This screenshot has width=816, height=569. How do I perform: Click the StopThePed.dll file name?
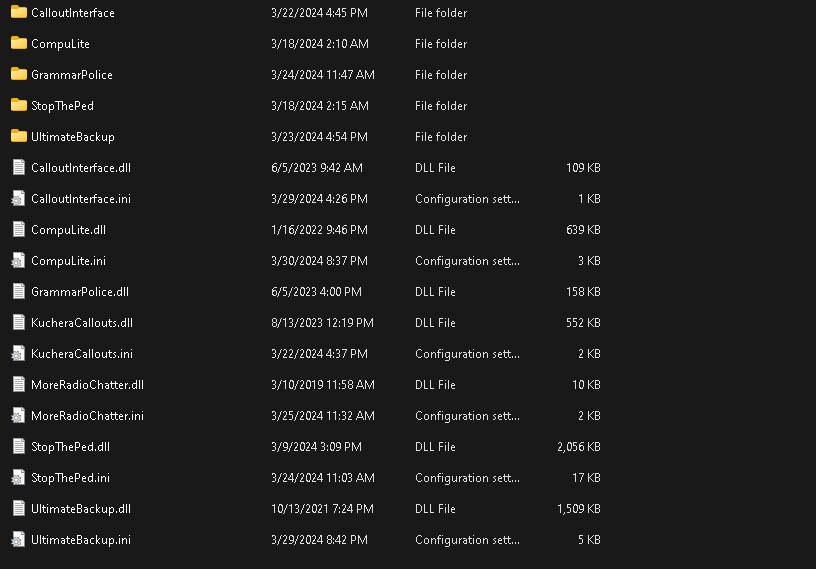70,447
